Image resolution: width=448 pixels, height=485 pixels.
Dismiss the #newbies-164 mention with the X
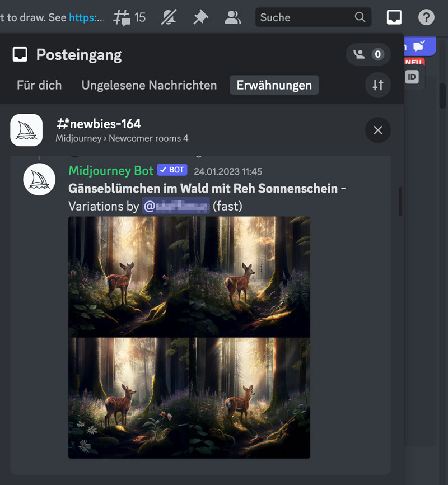click(x=377, y=130)
